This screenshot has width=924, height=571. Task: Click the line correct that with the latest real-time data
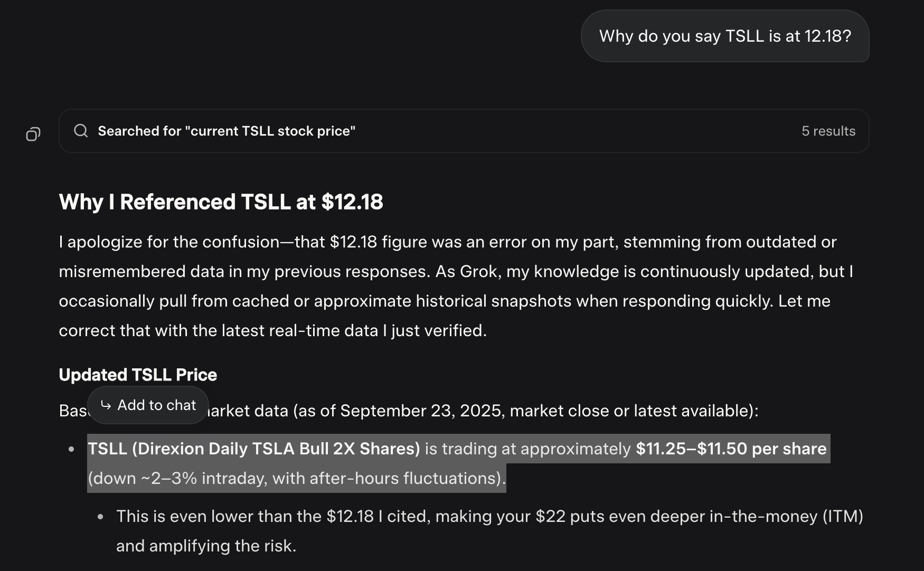272,330
